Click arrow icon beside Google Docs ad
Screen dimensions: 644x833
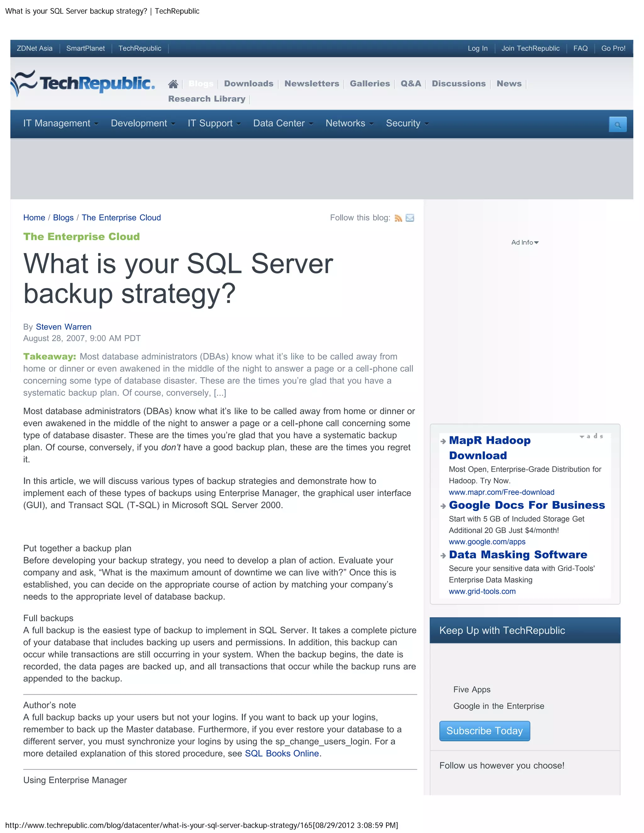point(443,506)
